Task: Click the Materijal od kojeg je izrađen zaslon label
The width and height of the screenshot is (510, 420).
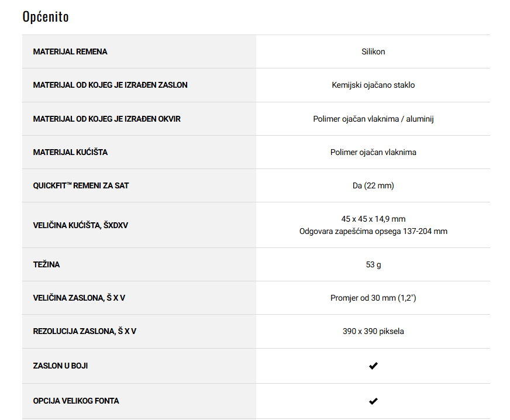Action: (x=111, y=85)
